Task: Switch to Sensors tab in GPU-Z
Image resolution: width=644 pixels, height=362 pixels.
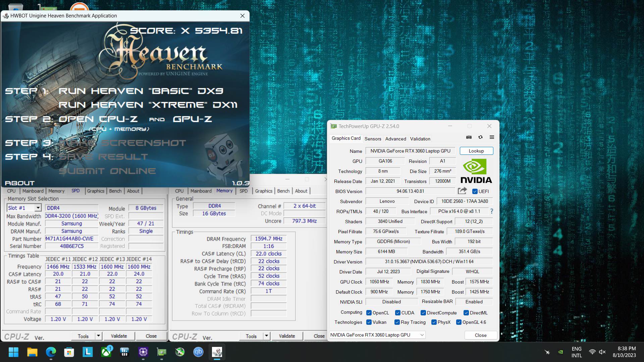Action: coord(373,139)
